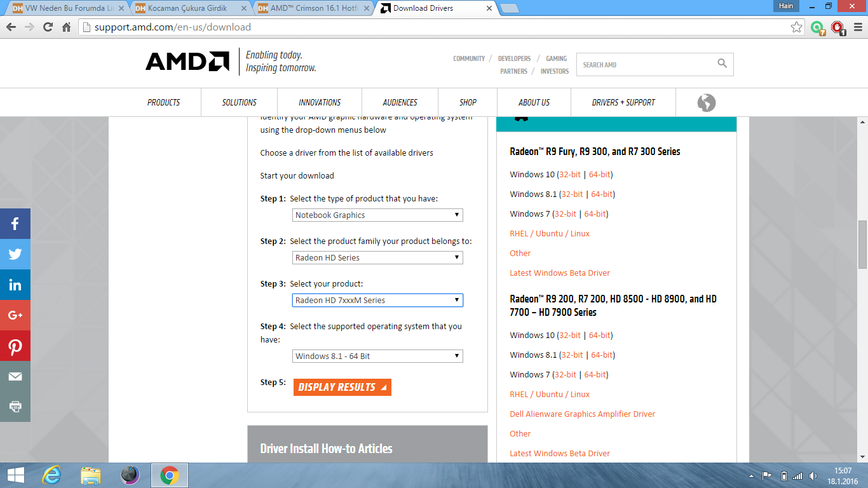The image size is (868, 488).
Task: Click the Chrome taskbar icon
Action: [169, 475]
